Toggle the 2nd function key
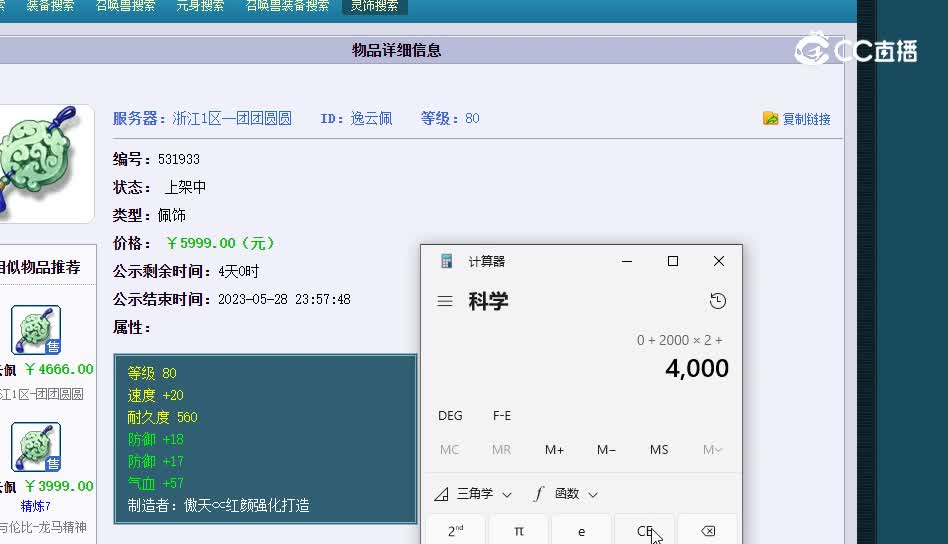 point(455,531)
